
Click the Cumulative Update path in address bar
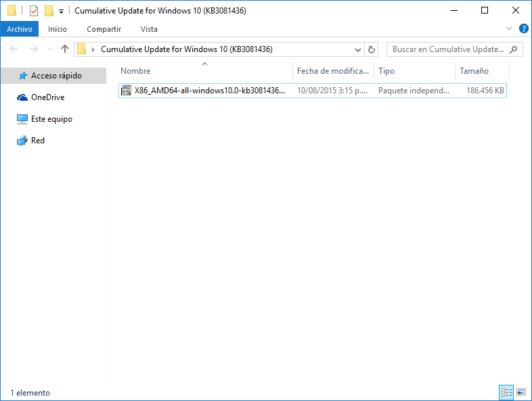coord(187,49)
